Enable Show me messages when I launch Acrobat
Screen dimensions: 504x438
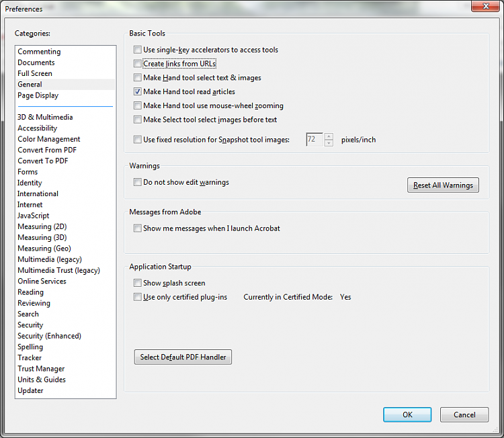[138, 228]
